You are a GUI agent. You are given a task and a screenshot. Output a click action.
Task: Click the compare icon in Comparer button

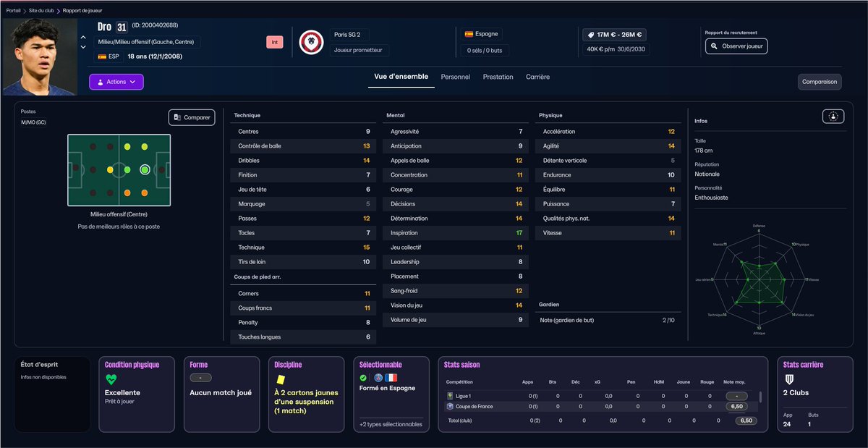(x=177, y=117)
